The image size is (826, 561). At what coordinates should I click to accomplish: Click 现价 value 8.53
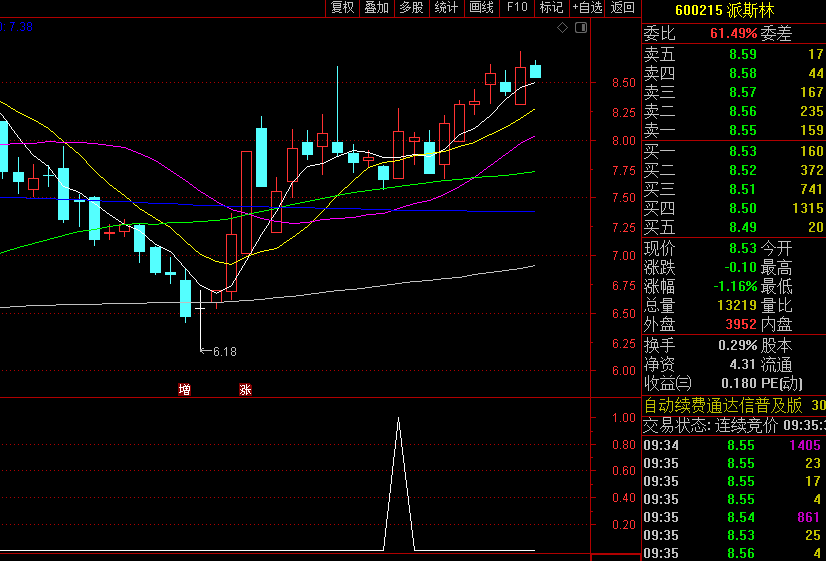(743, 248)
